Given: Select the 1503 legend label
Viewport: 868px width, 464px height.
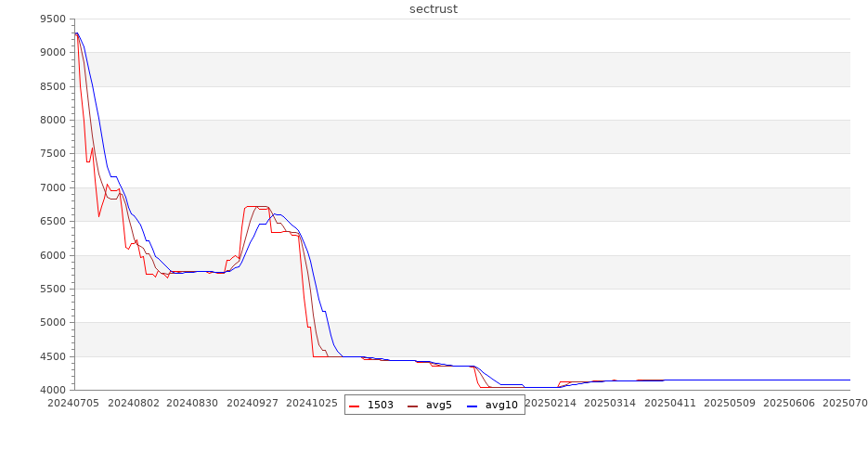Looking at the screenshot, I should click(x=380, y=406).
